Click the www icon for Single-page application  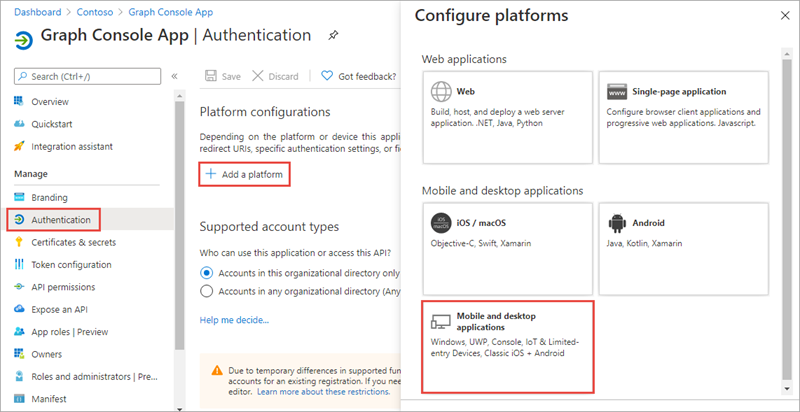(x=617, y=92)
